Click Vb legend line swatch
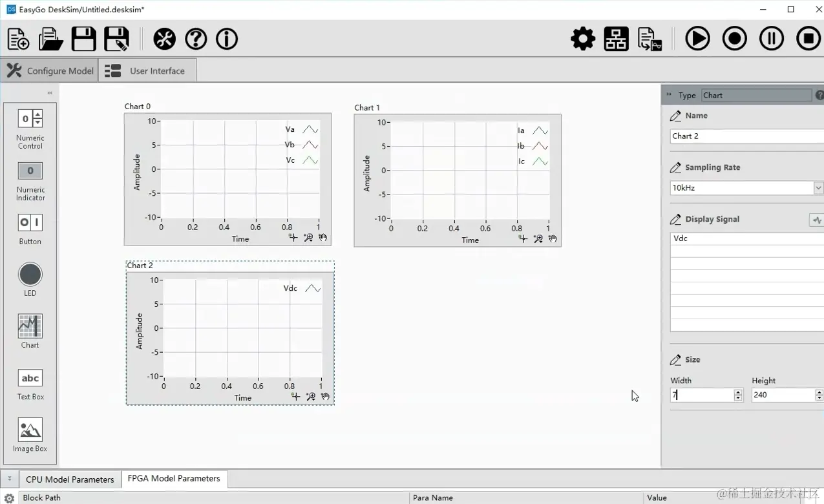824x504 pixels. click(310, 145)
